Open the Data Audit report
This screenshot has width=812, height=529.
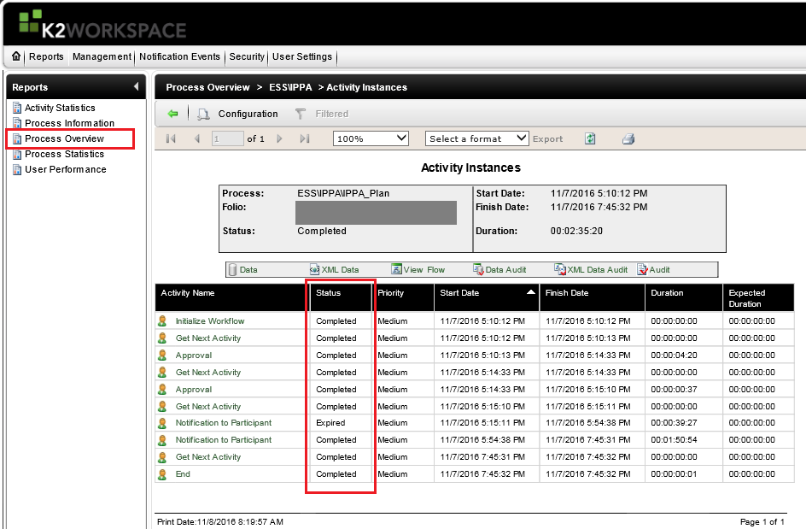click(x=500, y=269)
